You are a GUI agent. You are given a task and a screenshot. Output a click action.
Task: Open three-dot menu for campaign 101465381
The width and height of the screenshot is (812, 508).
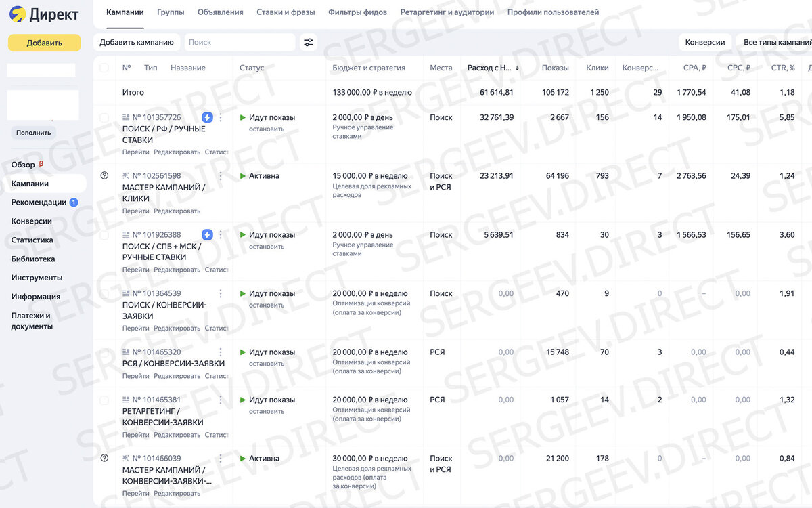[221, 400]
